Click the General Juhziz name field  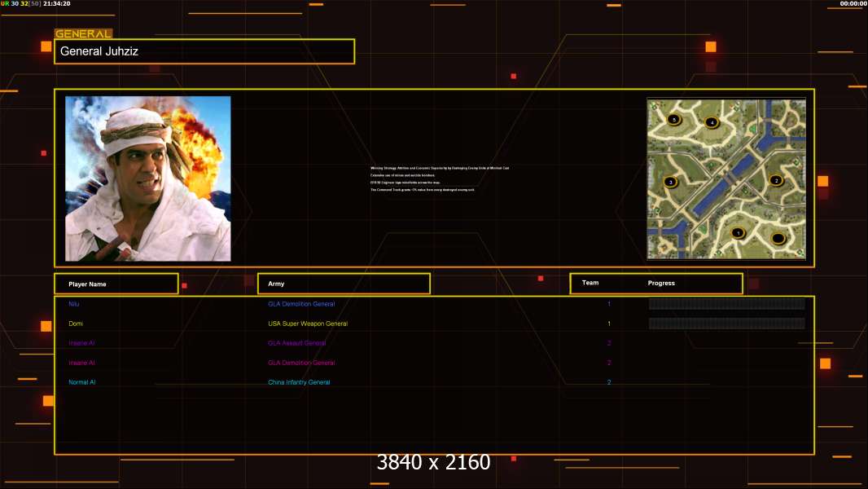click(204, 51)
